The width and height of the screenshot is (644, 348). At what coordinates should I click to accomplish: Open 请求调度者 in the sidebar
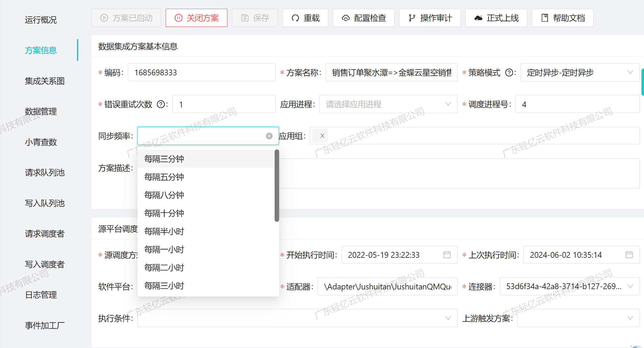click(x=45, y=234)
